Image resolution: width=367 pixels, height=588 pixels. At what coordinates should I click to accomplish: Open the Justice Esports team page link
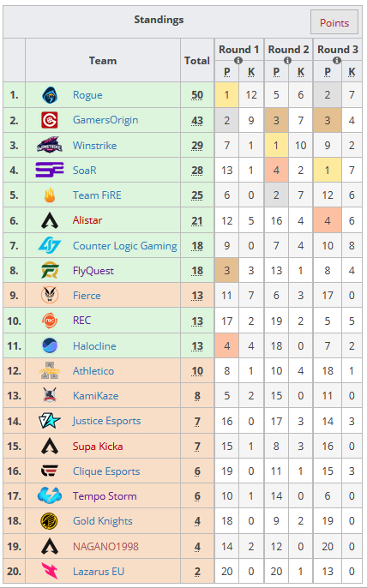(x=107, y=421)
